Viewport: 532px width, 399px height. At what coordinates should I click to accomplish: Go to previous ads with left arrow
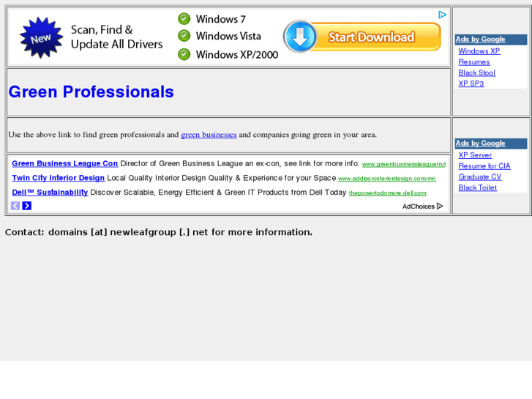click(15, 206)
